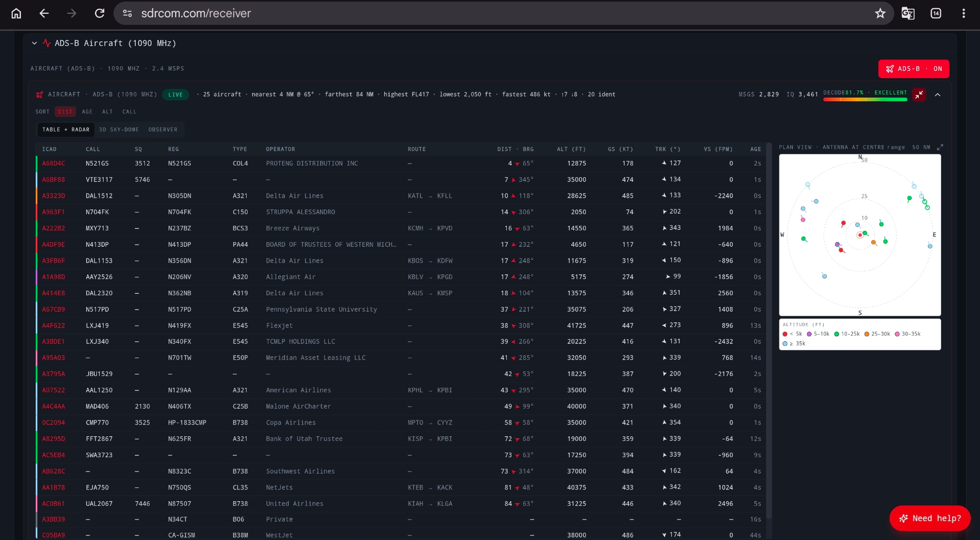Click altitude 41725 for LXJ419
Viewport: 980px width, 540px height.
coord(577,325)
